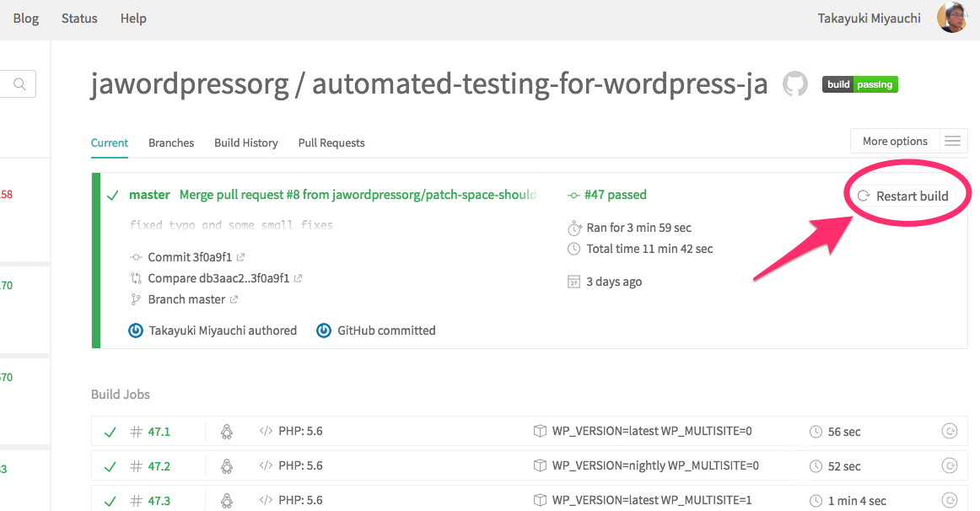Image resolution: width=980 pixels, height=511 pixels.
Task: Click the green checkmark in job 47.1 row
Action: tap(110, 432)
